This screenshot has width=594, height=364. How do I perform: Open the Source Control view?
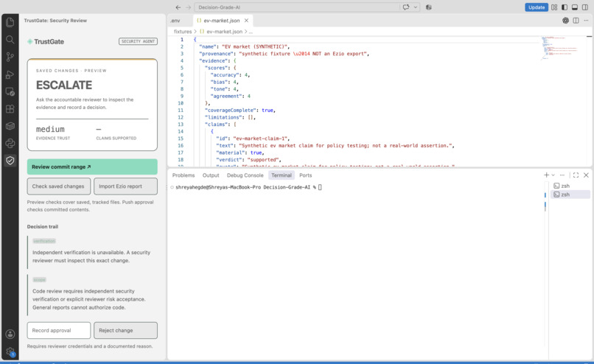10,57
